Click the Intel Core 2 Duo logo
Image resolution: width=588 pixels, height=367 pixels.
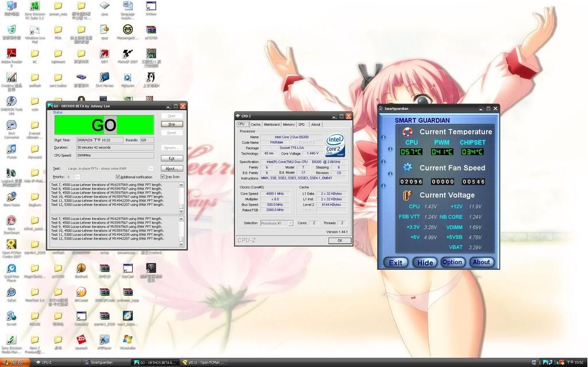pos(335,145)
